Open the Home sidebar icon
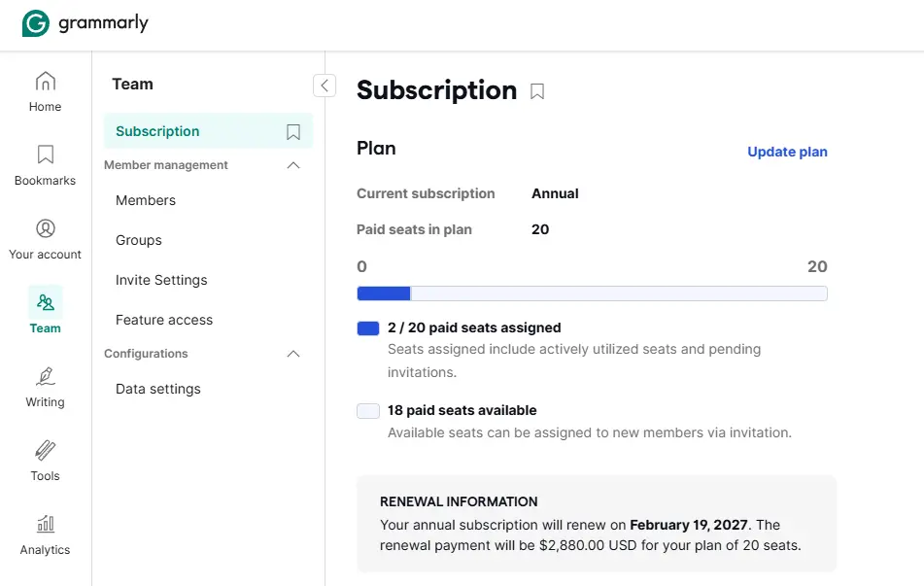The width and height of the screenshot is (924, 586). (46, 82)
